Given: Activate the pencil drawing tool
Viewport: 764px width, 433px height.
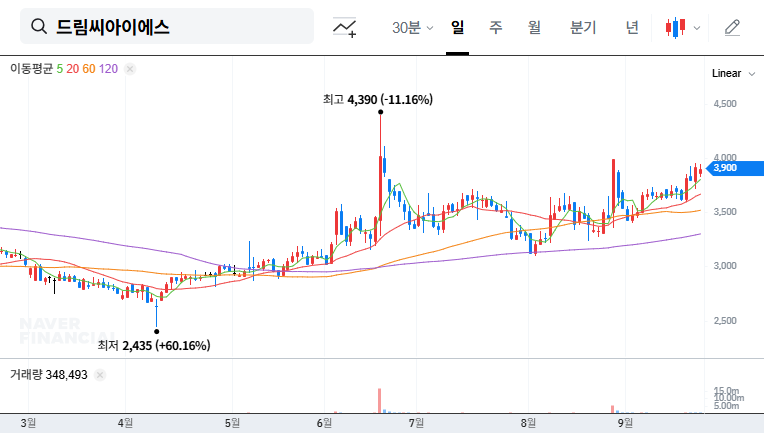Looking at the screenshot, I should [732, 27].
